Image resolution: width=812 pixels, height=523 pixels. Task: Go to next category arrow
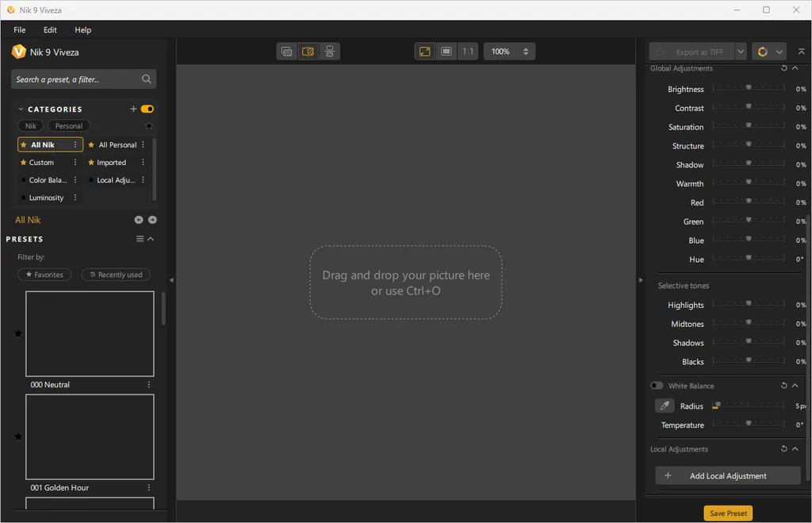[x=152, y=220]
